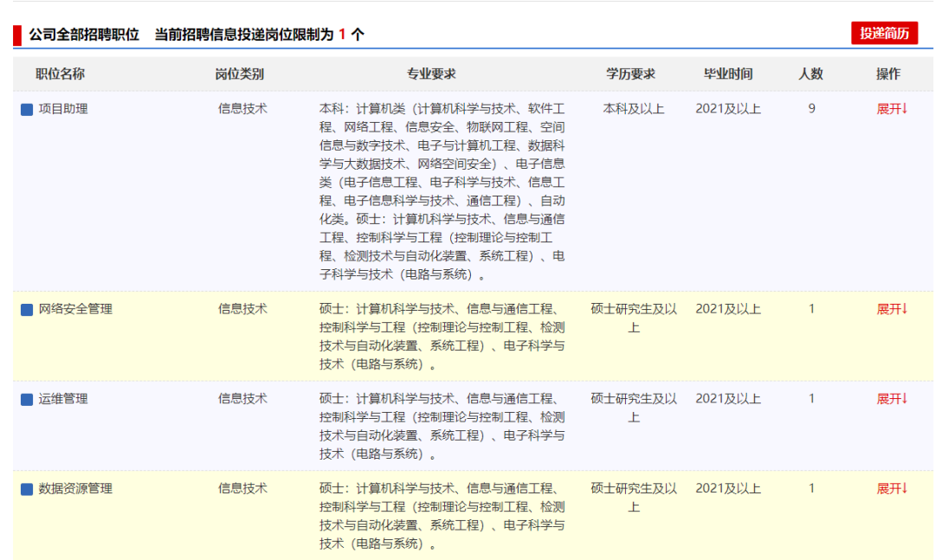Click the red bar icon before 公司全部招聘职位

tap(17, 35)
